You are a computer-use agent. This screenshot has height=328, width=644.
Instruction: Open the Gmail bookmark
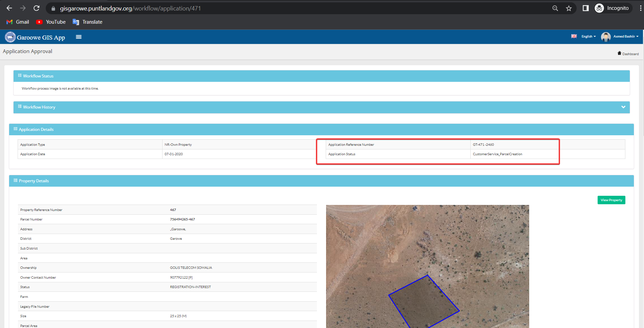[18, 22]
